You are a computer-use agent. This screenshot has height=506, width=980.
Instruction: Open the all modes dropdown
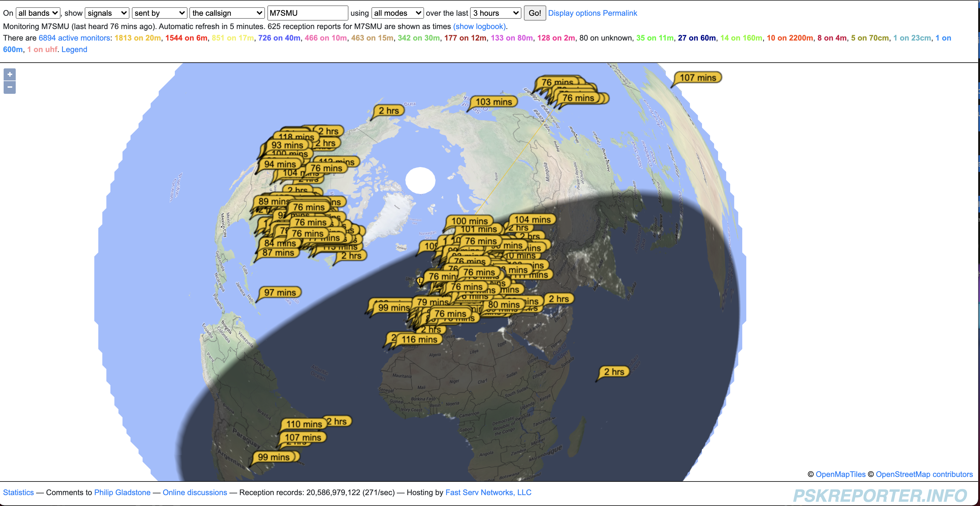pos(397,13)
